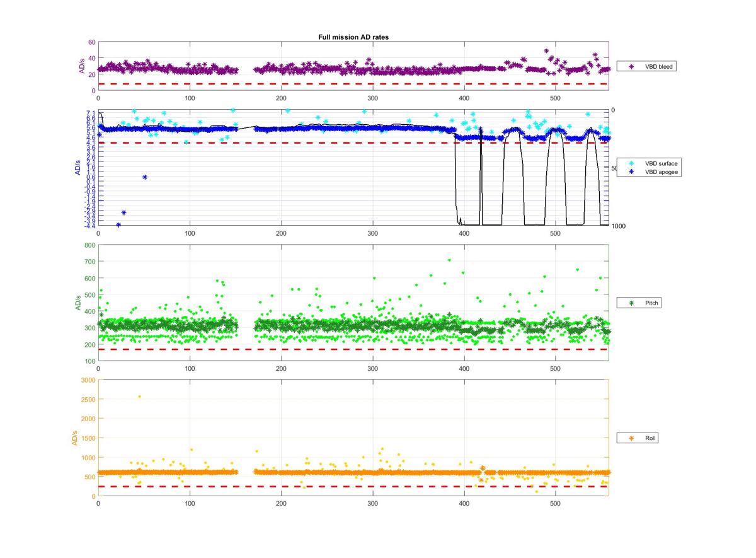Click the purple star marker in VBD bleed legend
Image resolution: width=756 pixels, height=558 pixels.
point(632,66)
